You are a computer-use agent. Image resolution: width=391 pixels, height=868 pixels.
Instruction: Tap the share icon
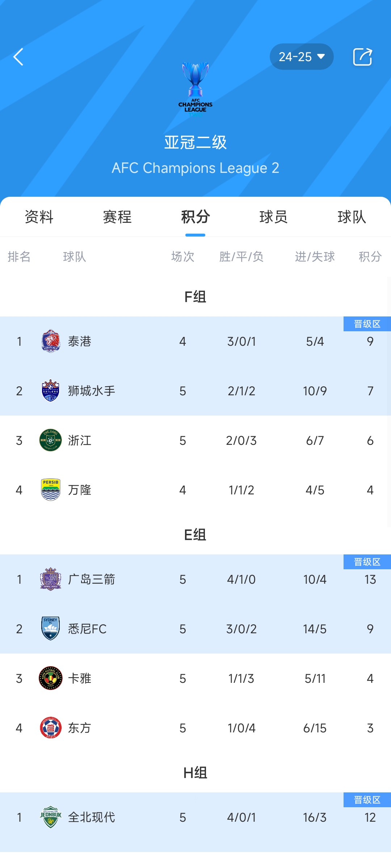tap(362, 57)
